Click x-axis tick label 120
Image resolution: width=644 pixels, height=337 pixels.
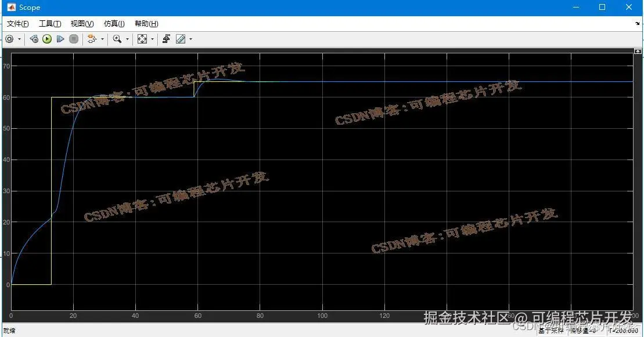click(385, 316)
